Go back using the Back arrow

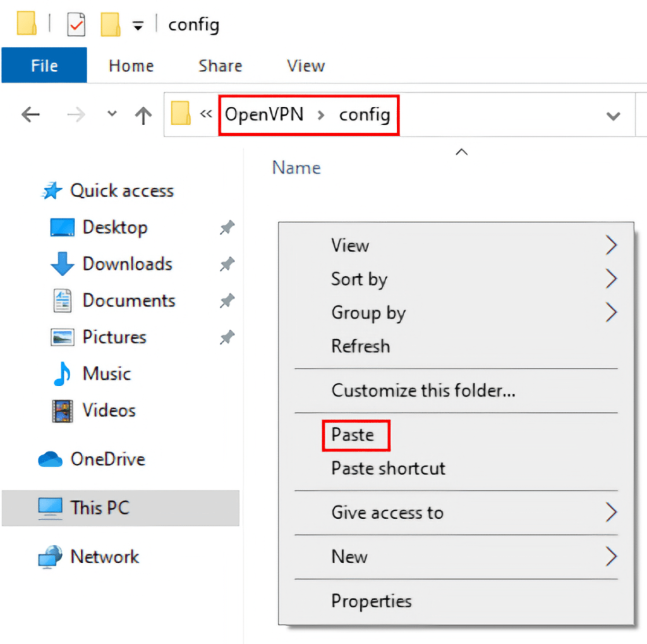tap(30, 114)
